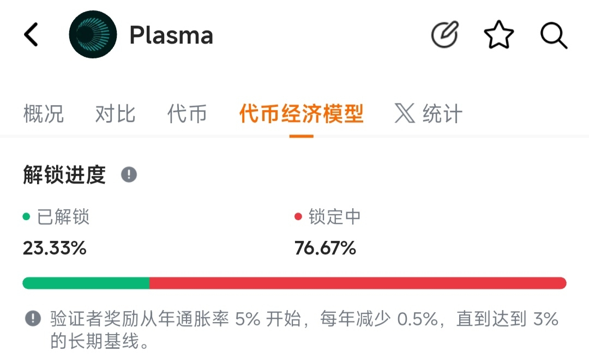Image resolution: width=589 pixels, height=364 pixels.
Task: Open the edit note icon
Action: pos(444,35)
